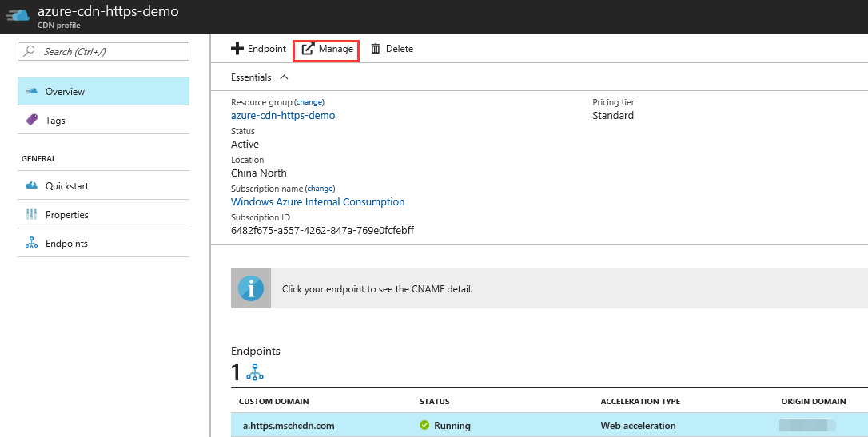Viewport: 868px width, 437px height.
Task: Click the endpoints count network icon
Action: 255,372
